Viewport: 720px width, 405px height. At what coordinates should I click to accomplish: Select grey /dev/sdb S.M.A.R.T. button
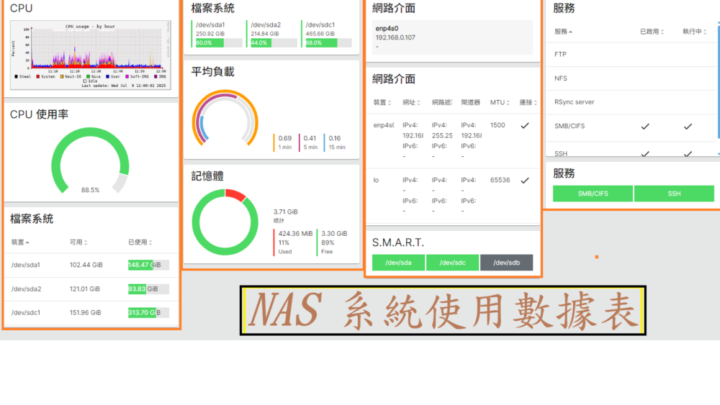pyautogui.click(x=506, y=263)
